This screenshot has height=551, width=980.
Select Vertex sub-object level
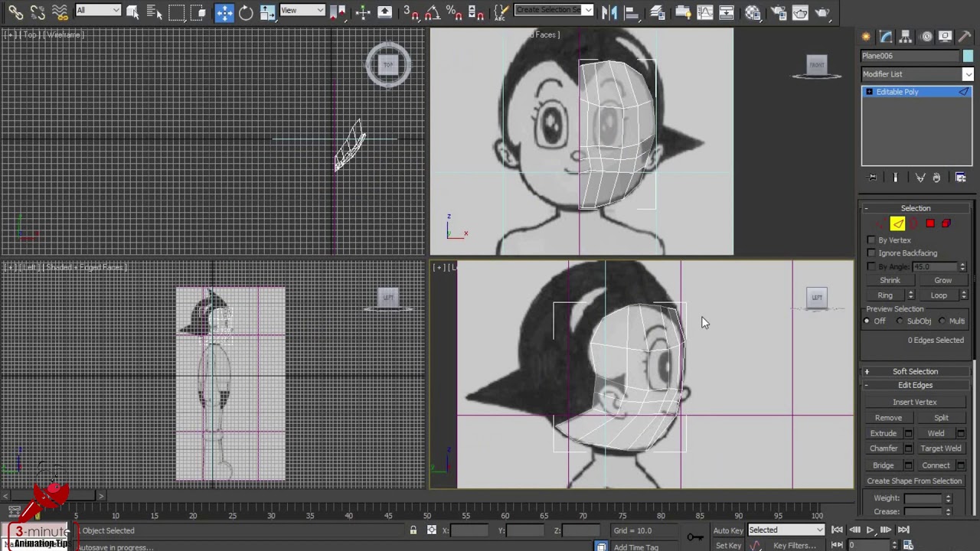click(880, 223)
